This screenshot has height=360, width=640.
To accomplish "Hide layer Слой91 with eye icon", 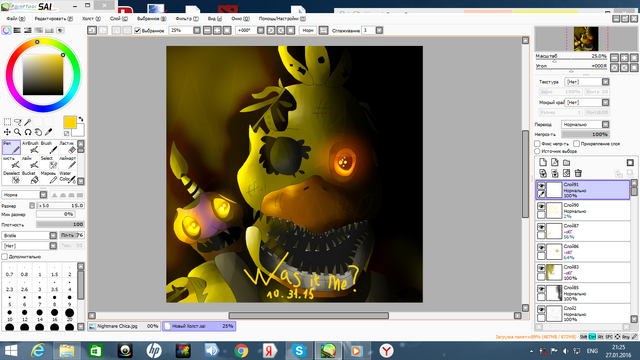I will (541, 186).
